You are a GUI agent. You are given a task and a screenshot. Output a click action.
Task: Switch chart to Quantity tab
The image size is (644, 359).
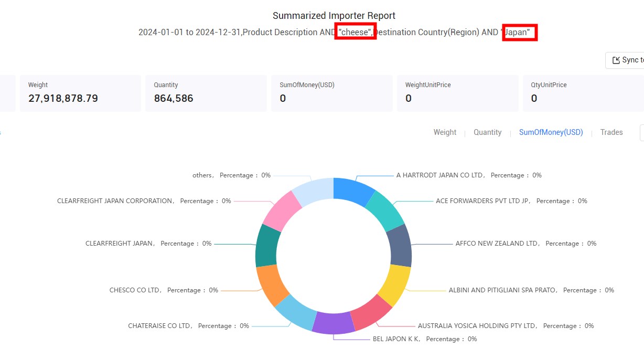tap(488, 132)
